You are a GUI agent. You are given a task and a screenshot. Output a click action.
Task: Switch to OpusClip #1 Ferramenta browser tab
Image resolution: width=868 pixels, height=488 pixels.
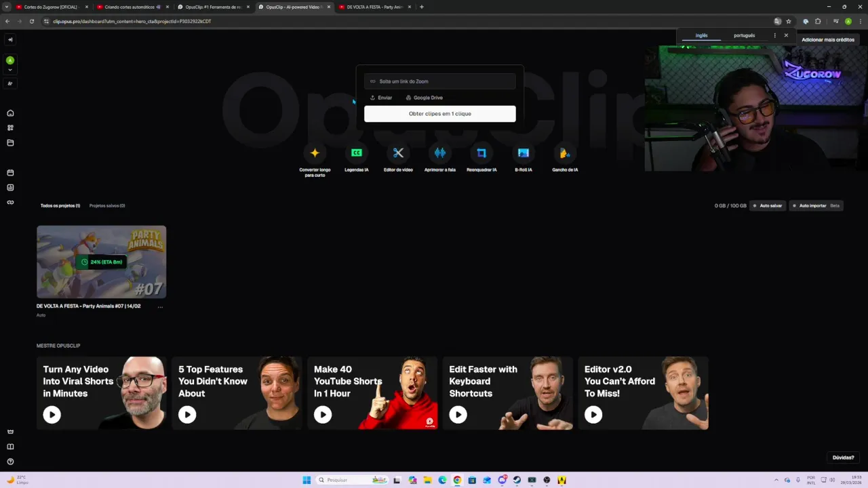(212, 7)
